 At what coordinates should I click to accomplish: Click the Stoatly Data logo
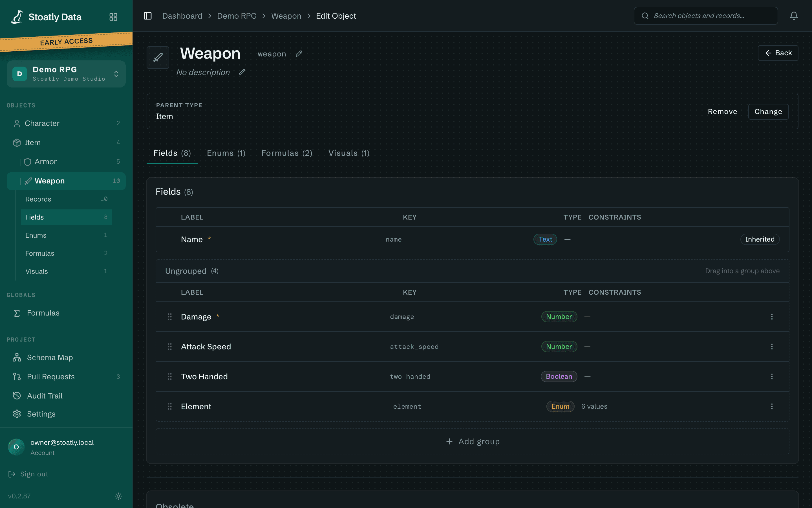coord(46,17)
